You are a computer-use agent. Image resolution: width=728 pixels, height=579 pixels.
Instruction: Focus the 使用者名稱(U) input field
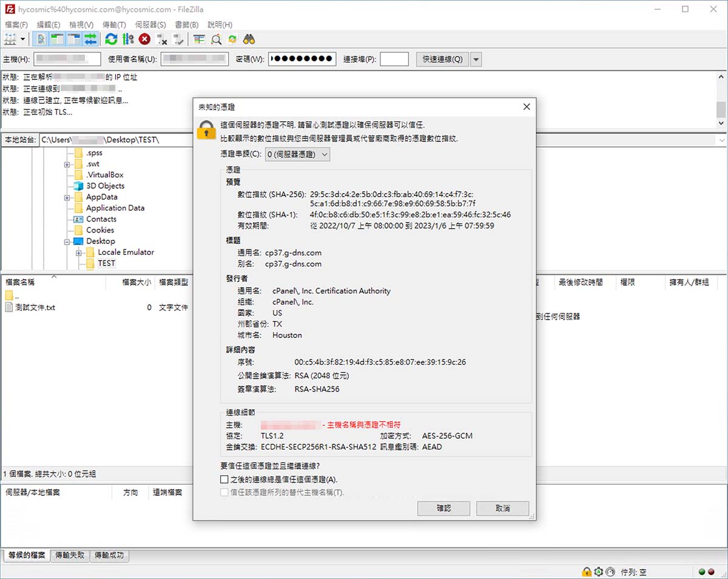pyautogui.click(x=195, y=59)
